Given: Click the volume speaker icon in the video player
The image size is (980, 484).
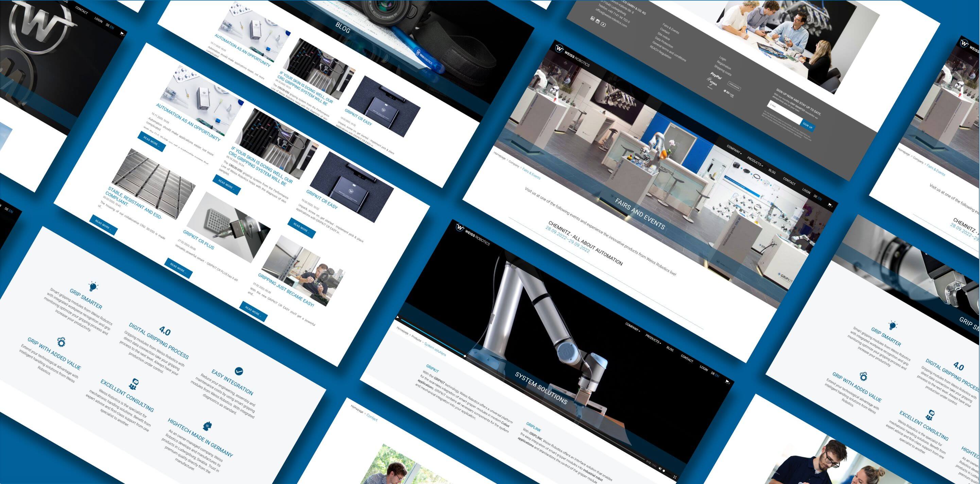Looking at the screenshot, I should point(660,469).
